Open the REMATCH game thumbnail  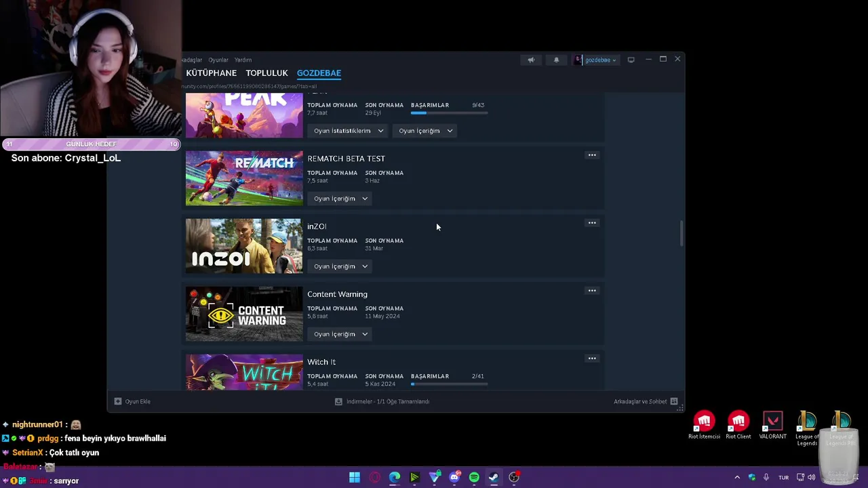[x=244, y=178]
